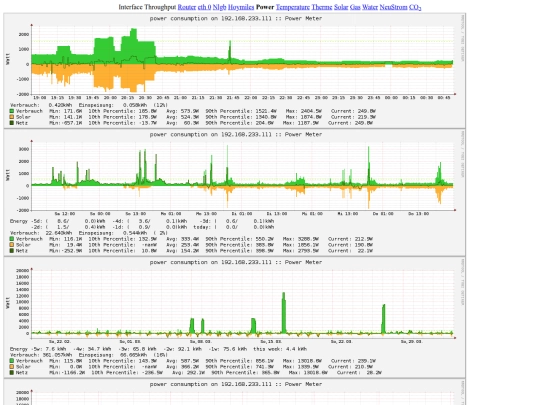Click the 'Avg: 333.4W' value
The height and width of the screenshot is (405, 540).
point(183,239)
